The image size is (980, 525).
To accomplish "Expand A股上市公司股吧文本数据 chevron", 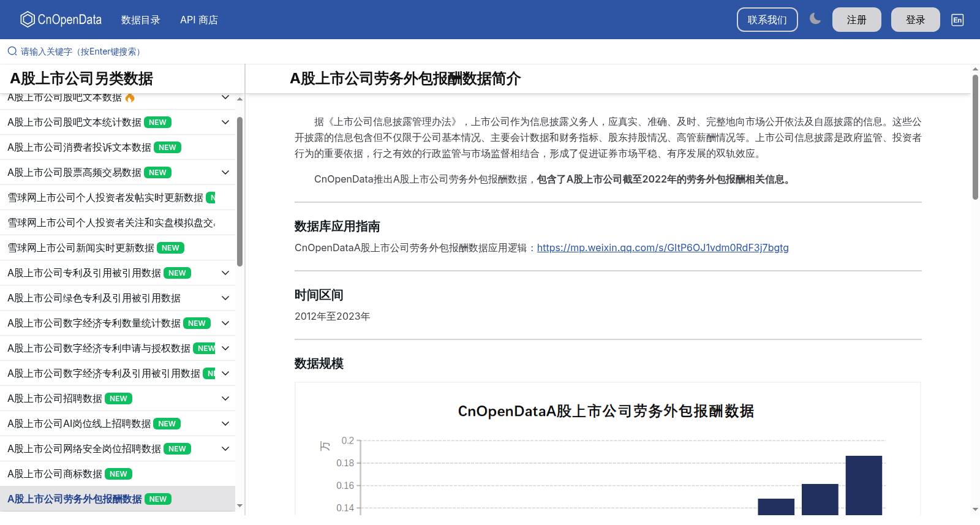I will [x=225, y=97].
